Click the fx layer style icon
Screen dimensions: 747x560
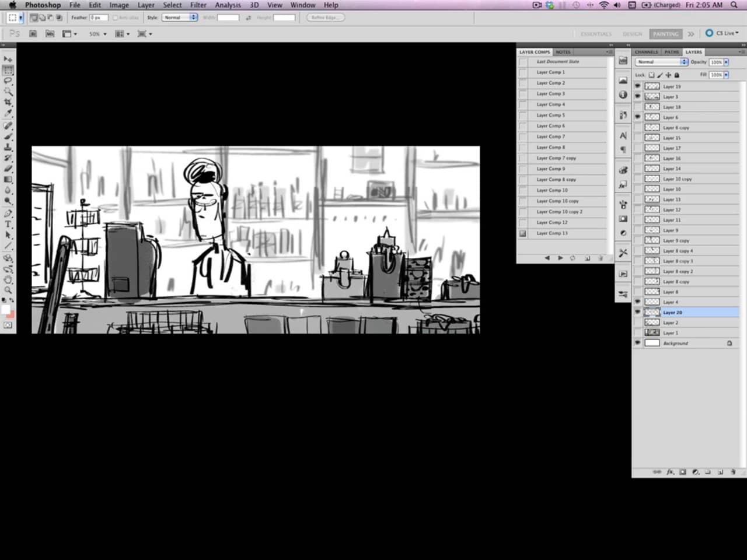[671, 472]
